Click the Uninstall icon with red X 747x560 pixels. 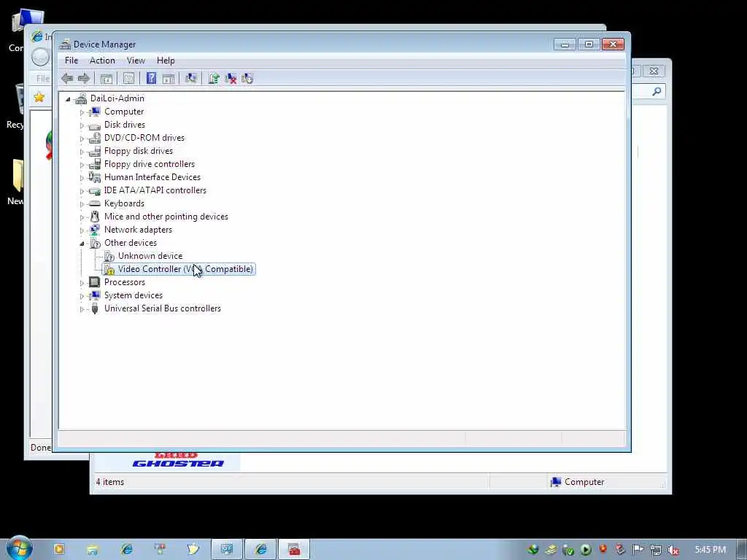231,79
